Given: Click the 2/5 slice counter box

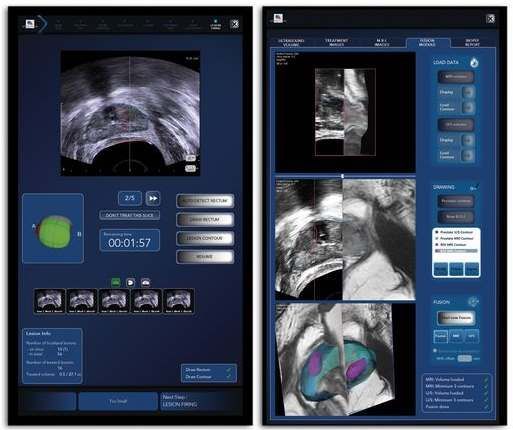Looking at the screenshot, I should tap(130, 199).
